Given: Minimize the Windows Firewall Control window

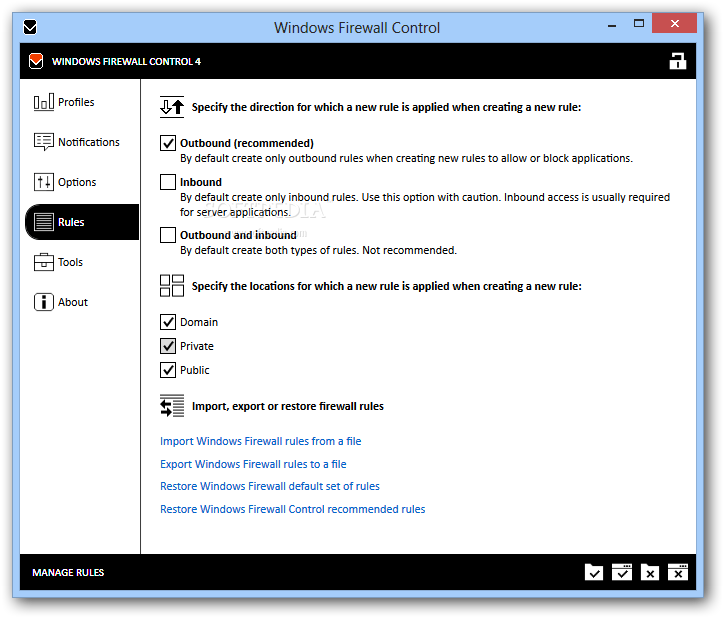Looking at the screenshot, I should pyautogui.click(x=612, y=24).
